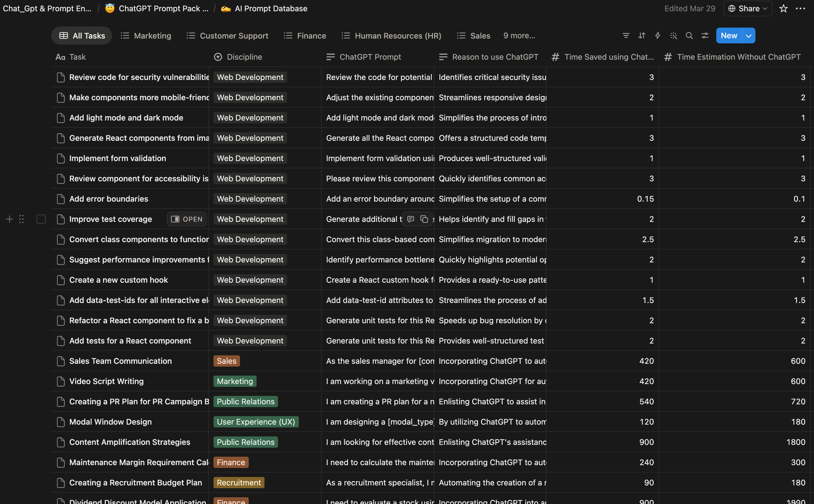Go to AI Prompt Database breadcrumb
The width and height of the screenshot is (814, 504).
tap(271, 8)
